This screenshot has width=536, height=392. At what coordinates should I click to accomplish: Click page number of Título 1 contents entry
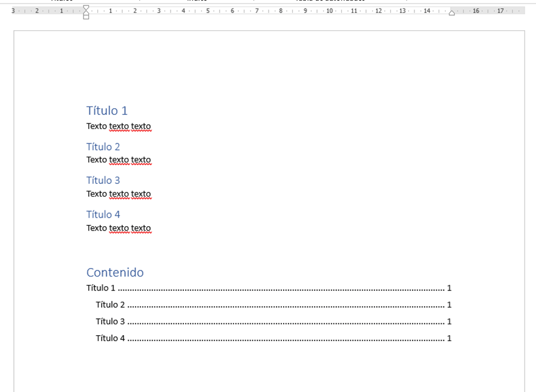[x=449, y=288]
